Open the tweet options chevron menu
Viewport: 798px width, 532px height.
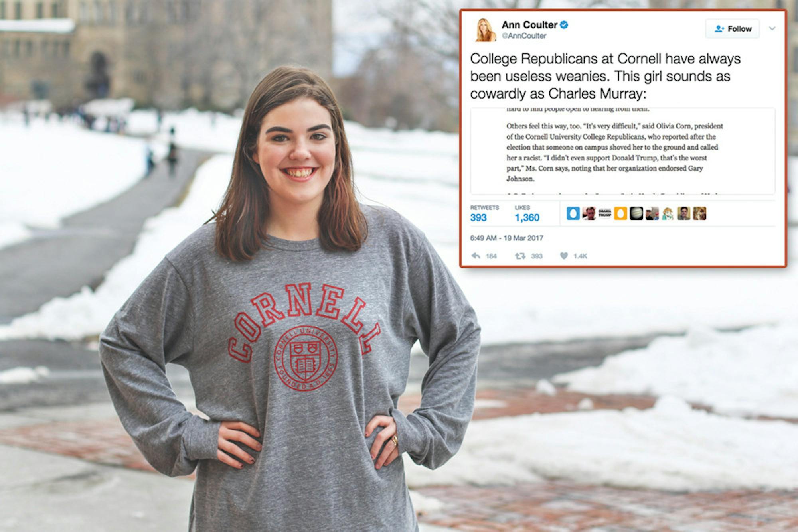tap(772, 28)
